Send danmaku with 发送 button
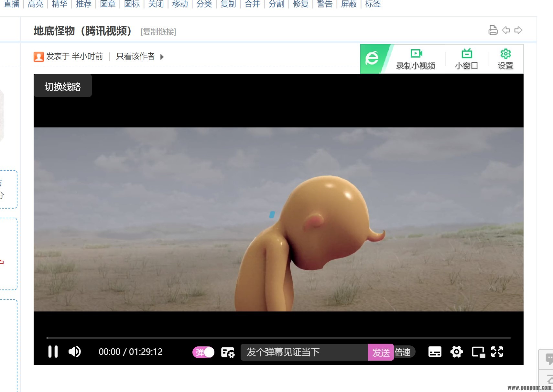The image size is (553, 392). (381, 352)
